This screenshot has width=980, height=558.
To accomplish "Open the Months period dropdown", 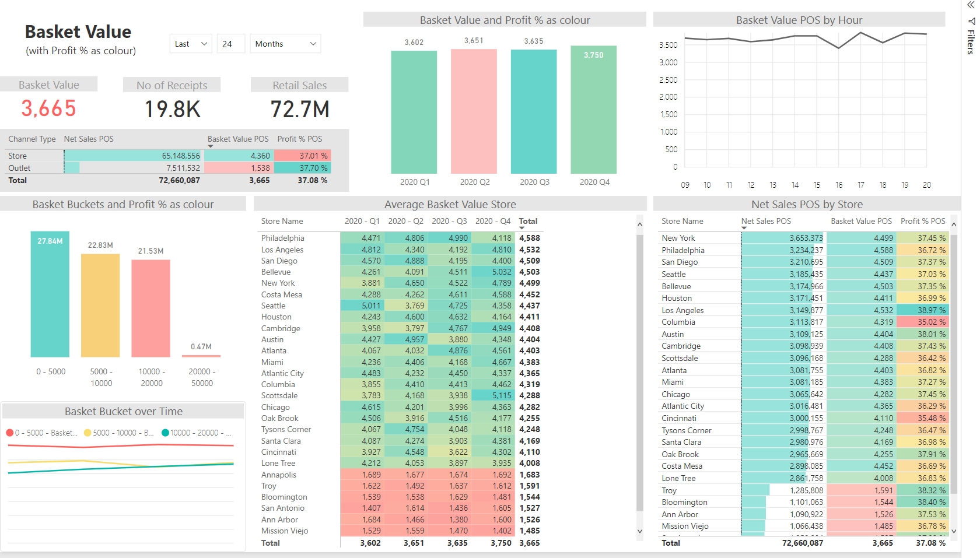I will click(x=285, y=44).
